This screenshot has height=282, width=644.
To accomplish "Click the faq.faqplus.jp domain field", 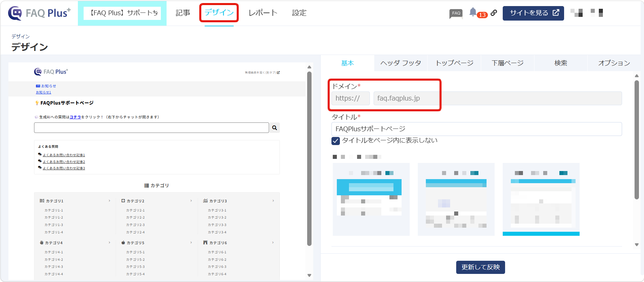I will click(x=498, y=98).
